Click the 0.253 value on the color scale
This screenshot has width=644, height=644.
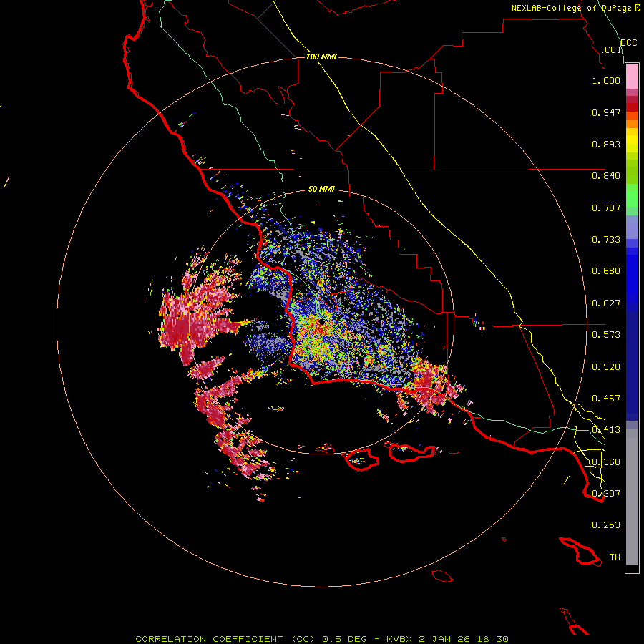[606, 525]
